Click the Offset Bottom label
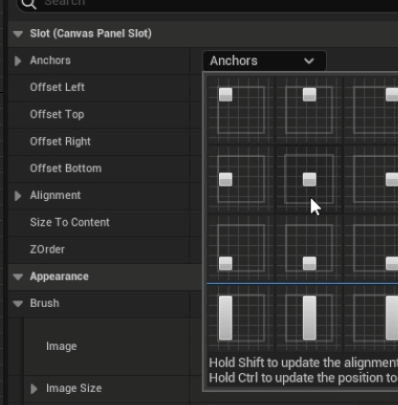The width and height of the screenshot is (398, 405). point(66,168)
